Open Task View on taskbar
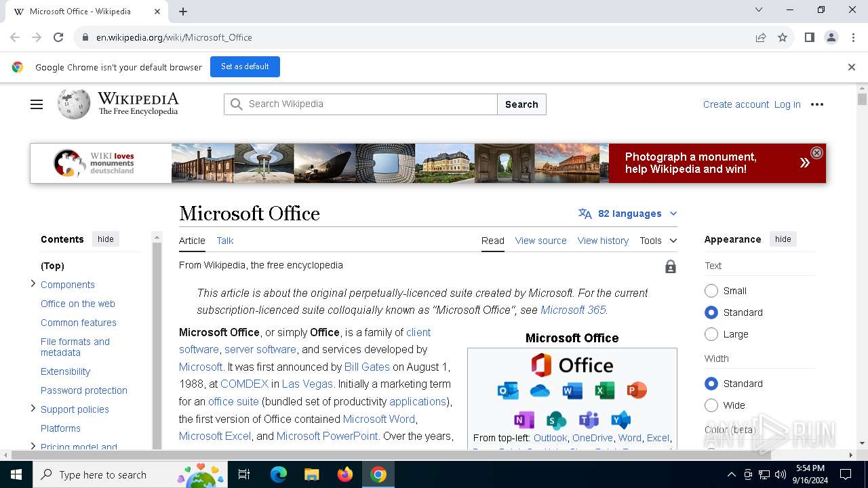Screen dimensions: 868x488 coord(244,474)
